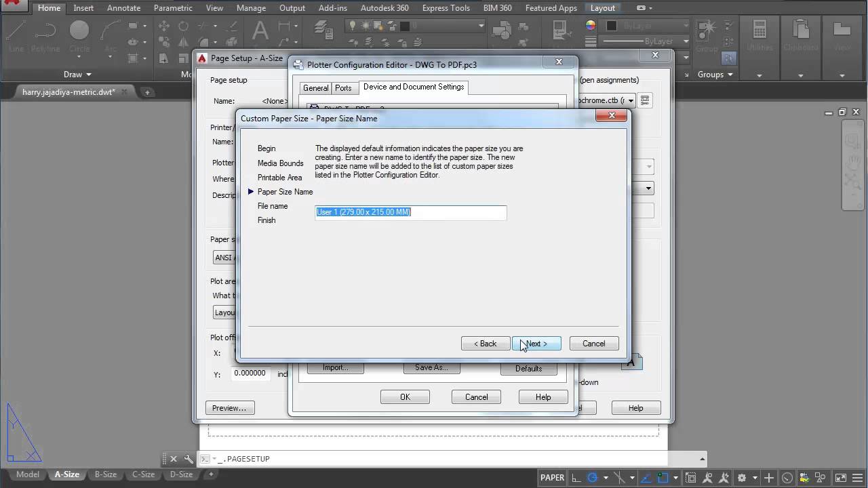The width and height of the screenshot is (868, 488).
Task: Click Next in Custom Paper Size wizard
Action: coord(536,344)
